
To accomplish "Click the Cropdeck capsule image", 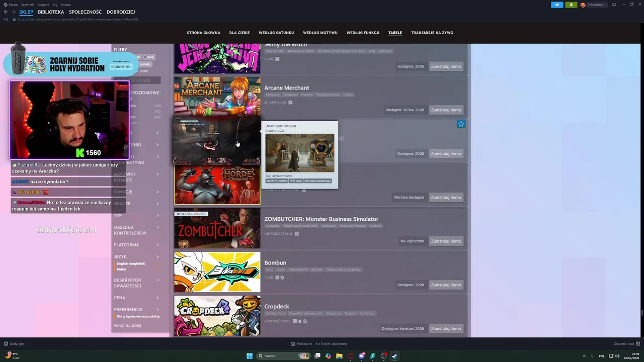I will point(217,316).
